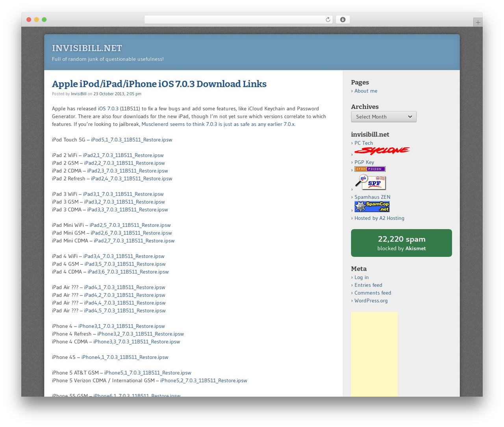Open the Entries feed link
The height and width of the screenshot is (427, 504).
368,285
